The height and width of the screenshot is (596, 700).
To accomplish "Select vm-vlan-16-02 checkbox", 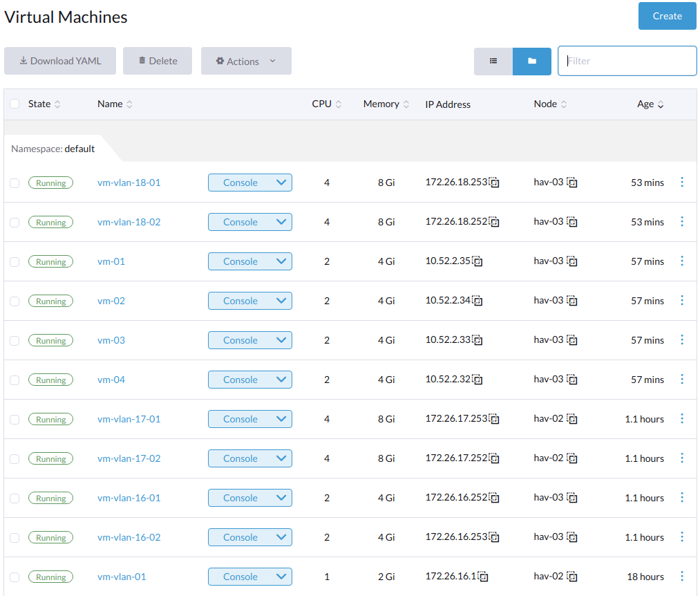I will coord(15,537).
